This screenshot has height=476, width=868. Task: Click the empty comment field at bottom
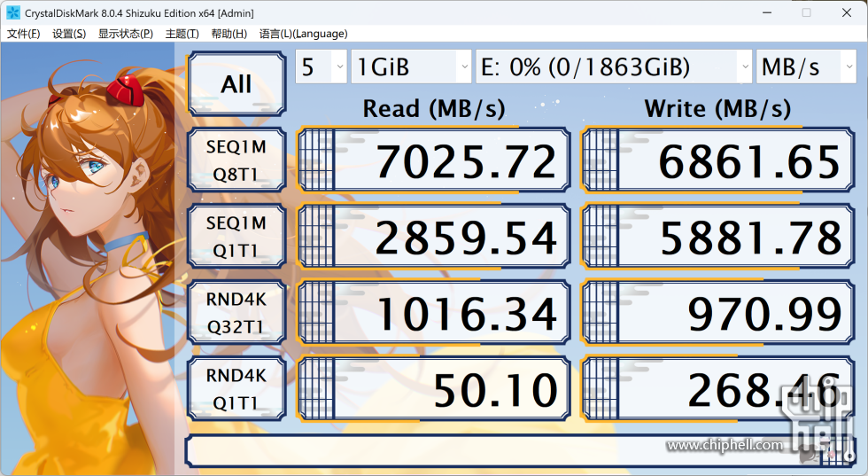point(521,450)
